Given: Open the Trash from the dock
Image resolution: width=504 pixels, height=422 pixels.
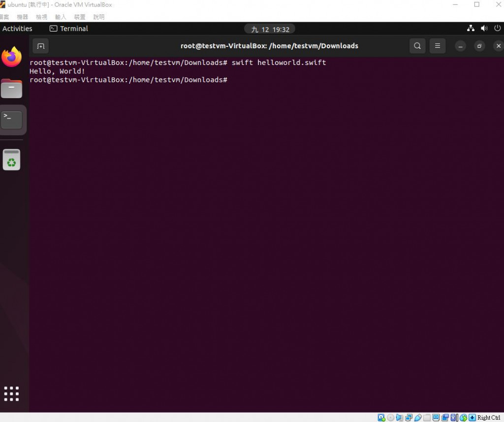Looking at the screenshot, I should [x=12, y=160].
